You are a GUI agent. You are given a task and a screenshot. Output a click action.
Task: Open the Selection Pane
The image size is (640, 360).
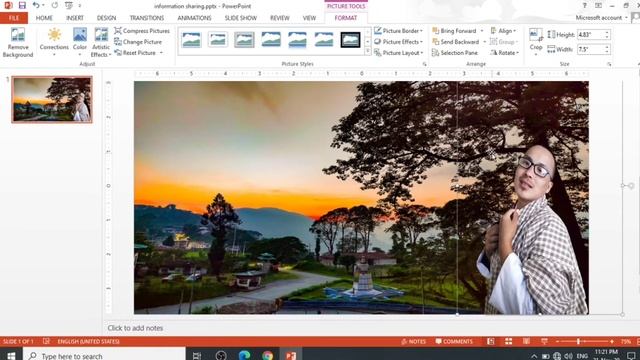(x=455, y=53)
